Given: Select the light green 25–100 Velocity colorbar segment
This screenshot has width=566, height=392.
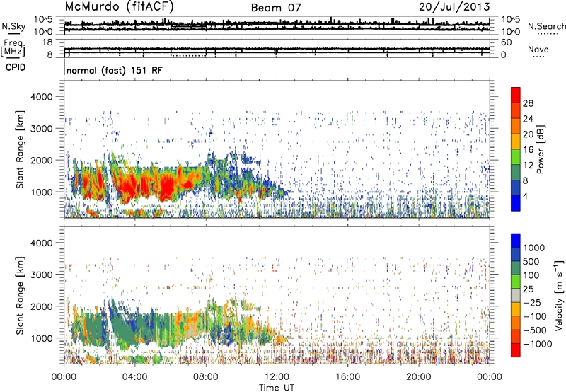Looking at the screenshot, I should [x=516, y=282].
